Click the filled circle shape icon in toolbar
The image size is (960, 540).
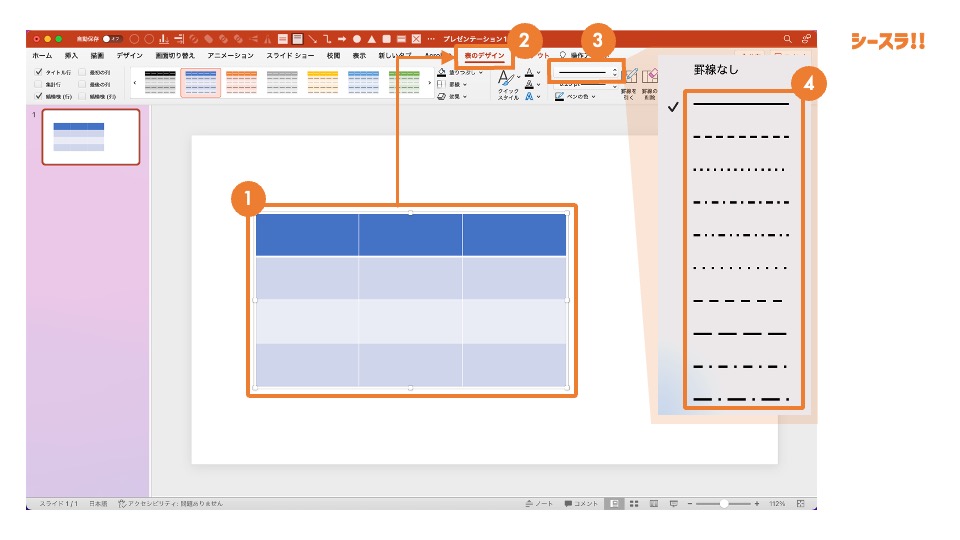(x=357, y=39)
